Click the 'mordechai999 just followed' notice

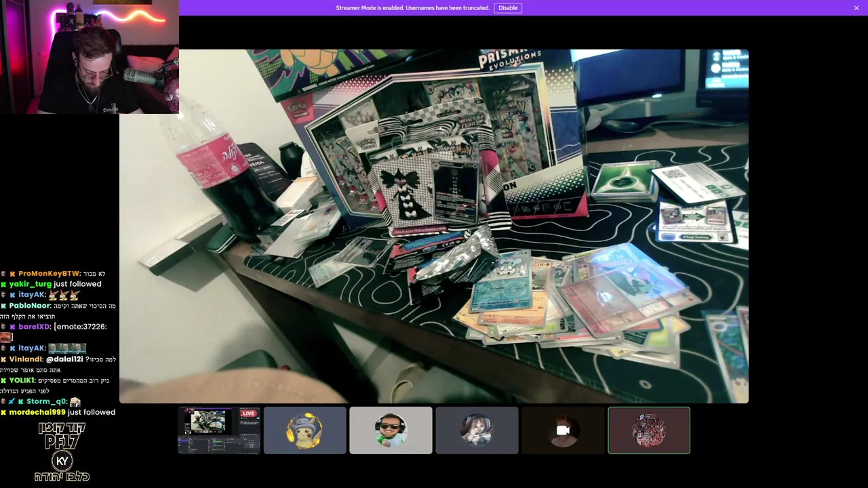(62, 412)
